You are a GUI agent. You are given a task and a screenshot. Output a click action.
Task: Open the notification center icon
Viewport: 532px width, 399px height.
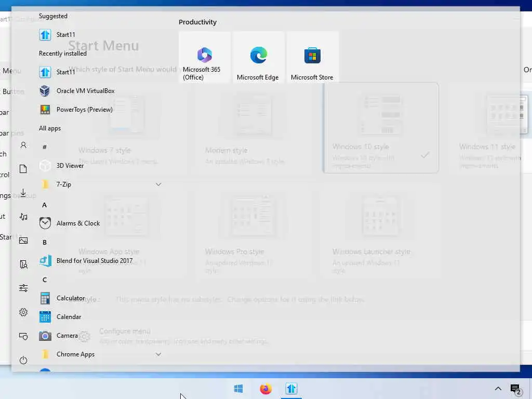[515, 389]
